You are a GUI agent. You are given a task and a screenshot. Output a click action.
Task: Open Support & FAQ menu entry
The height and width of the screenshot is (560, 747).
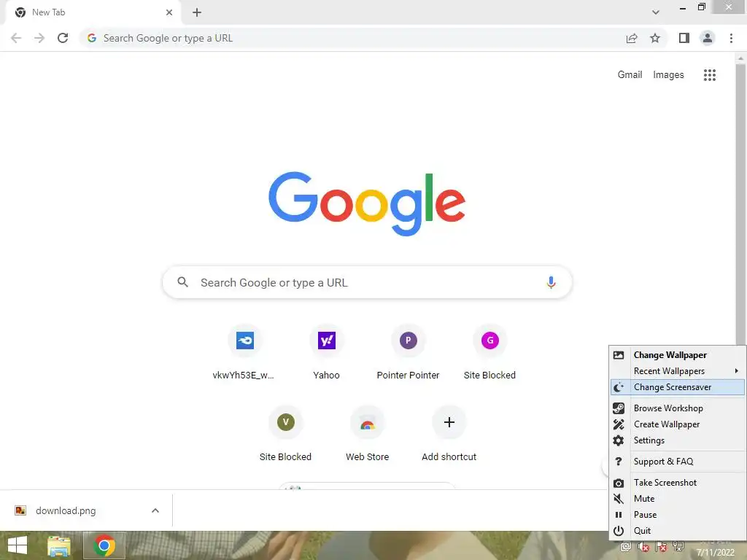(678, 462)
